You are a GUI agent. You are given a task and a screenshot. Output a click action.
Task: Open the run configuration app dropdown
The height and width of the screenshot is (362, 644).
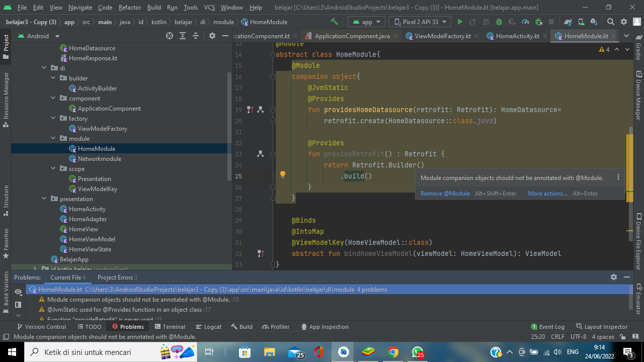(x=367, y=22)
